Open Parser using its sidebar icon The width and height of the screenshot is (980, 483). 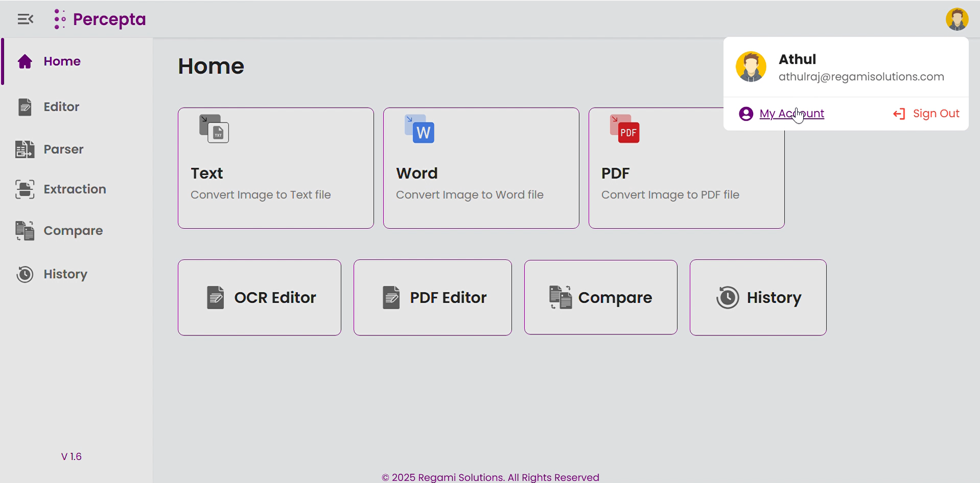coord(24,149)
